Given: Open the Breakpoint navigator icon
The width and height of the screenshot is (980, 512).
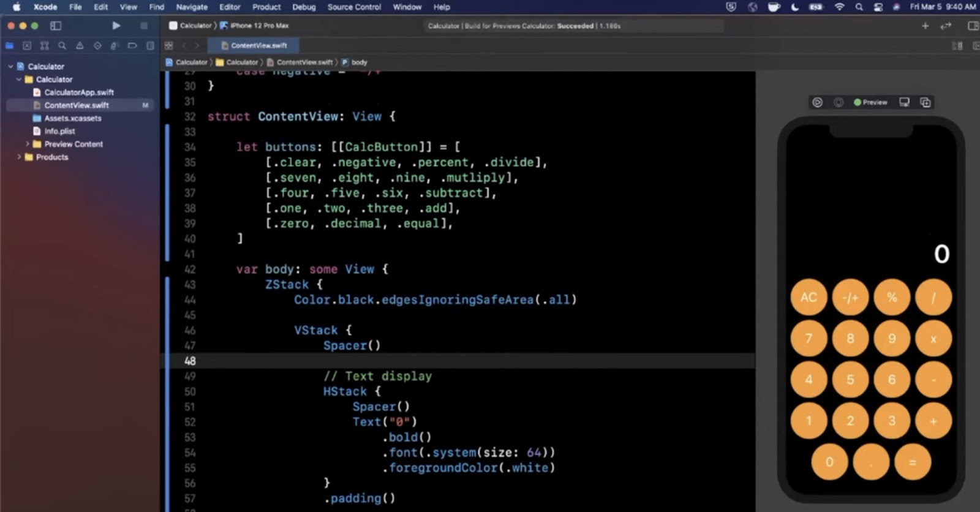Looking at the screenshot, I should [x=132, y=46].
